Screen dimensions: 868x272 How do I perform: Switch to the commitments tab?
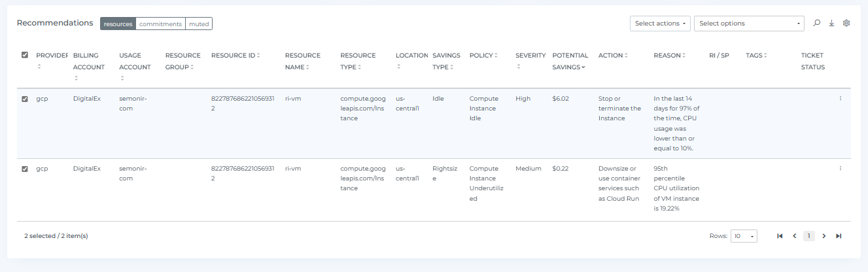[160, 24]
